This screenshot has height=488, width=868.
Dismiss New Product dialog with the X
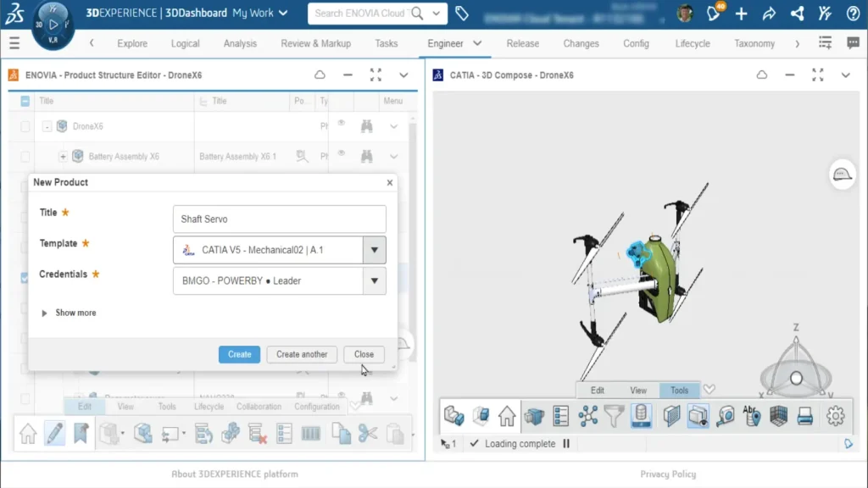[390, 183]
